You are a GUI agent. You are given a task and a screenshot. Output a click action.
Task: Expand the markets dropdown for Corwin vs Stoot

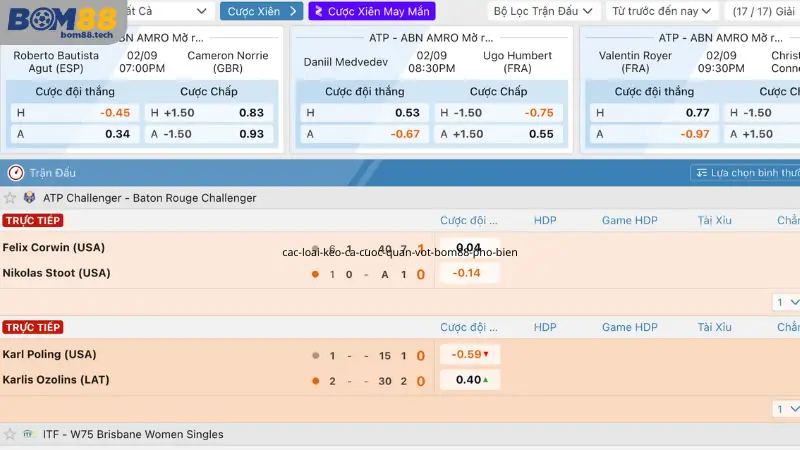pyautogui.click(x=786, y=302)
